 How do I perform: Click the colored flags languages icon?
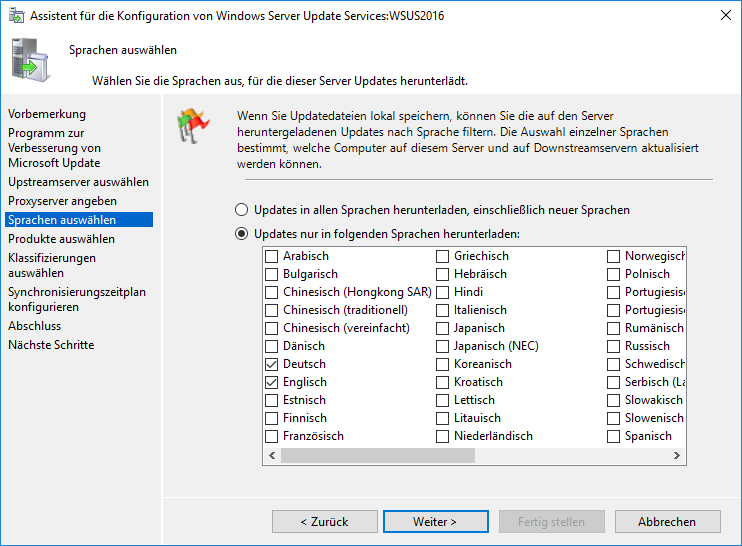tap(193, 125)
